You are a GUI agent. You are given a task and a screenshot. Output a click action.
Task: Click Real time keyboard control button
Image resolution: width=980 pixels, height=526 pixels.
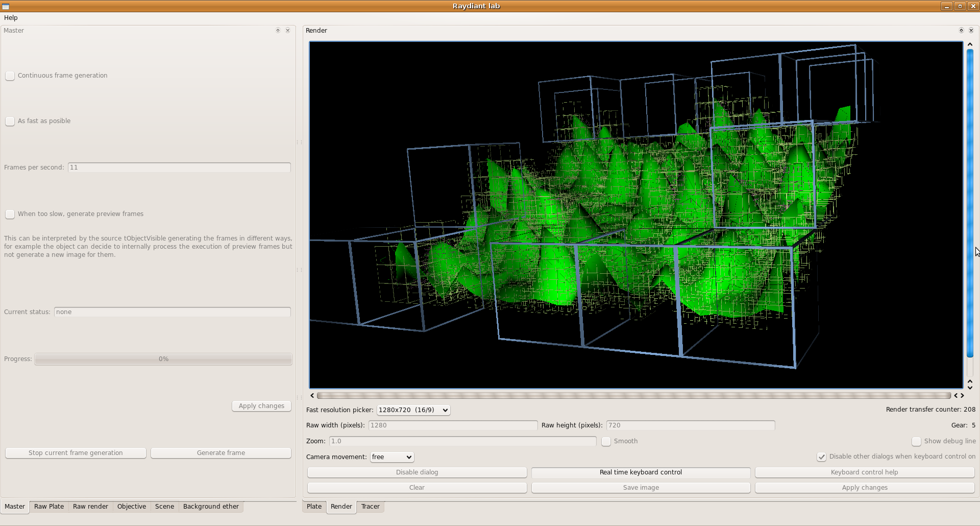[641, 472]
